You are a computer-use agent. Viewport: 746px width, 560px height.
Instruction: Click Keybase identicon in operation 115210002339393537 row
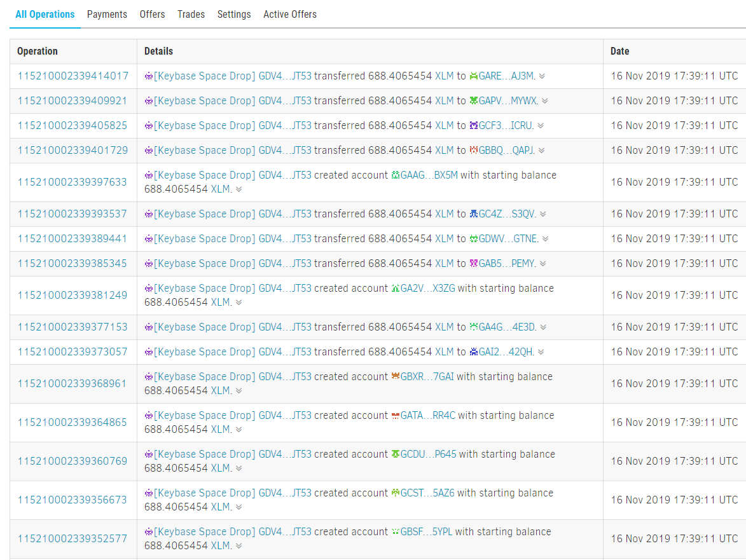pos(148,214)
